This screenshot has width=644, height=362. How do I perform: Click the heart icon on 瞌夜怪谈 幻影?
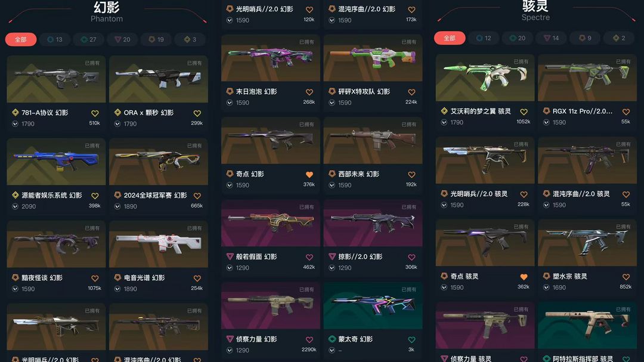(x=95, y=278)
